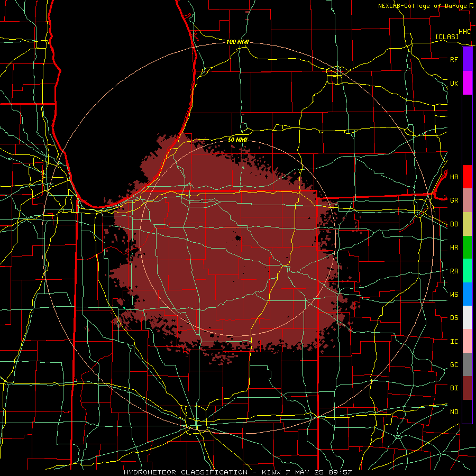Click the IC legend label
This screenshot has width=476, height=476.
[x=454, y=342]
